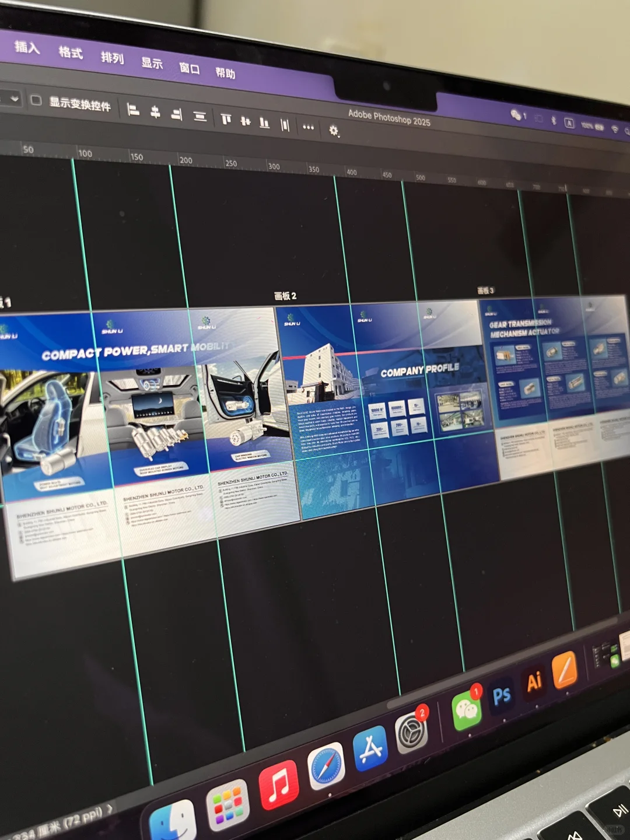
Task: Open Launchpad from the Dock
Action: tap(228, 804)
